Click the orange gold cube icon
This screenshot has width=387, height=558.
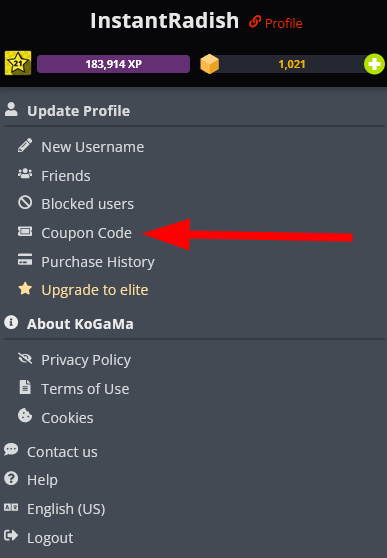pos(209,64)
